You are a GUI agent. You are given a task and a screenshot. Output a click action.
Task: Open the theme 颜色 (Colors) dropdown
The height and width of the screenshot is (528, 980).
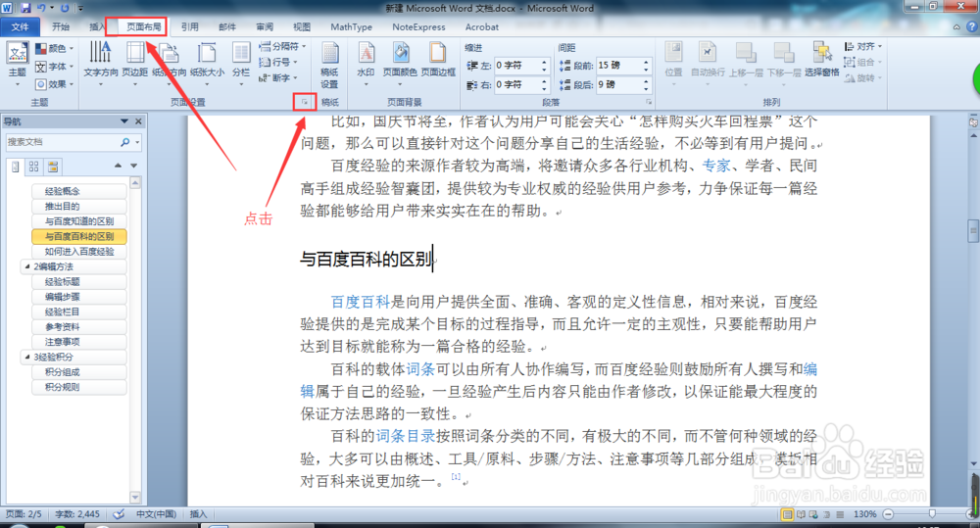click(x=55, y=48)
